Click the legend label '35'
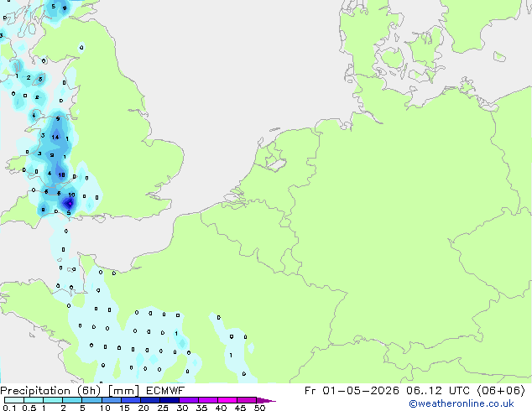This screenshot has height=411, width=532. [201, 408]
